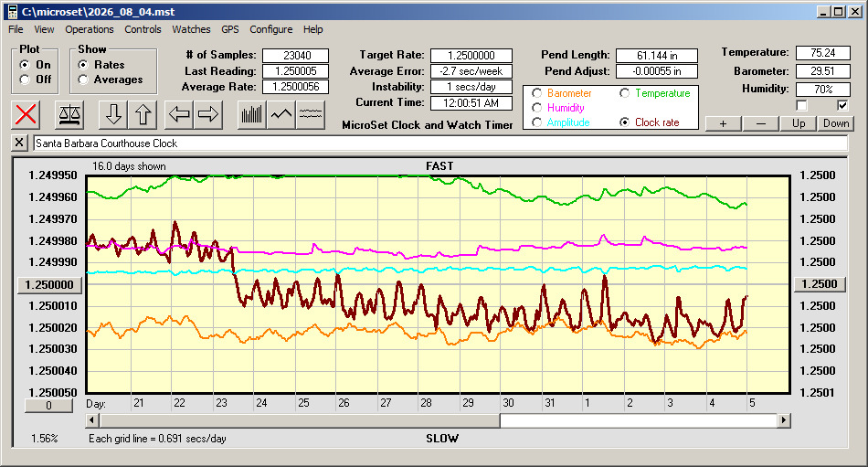Open the Help menu
This screenshot has width=868, height=467.
[x=312, y=29]
